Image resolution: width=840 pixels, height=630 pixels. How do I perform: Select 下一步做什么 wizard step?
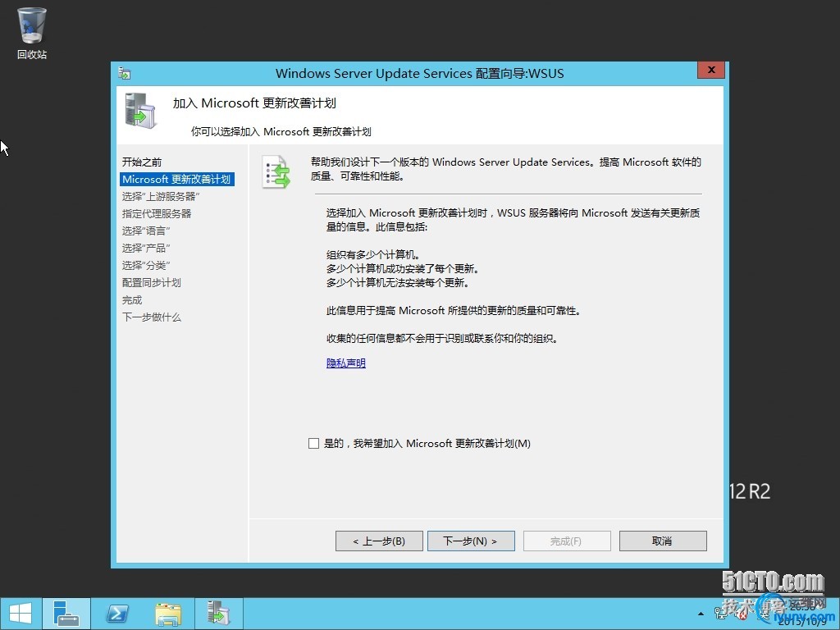[x=152, y=317]
